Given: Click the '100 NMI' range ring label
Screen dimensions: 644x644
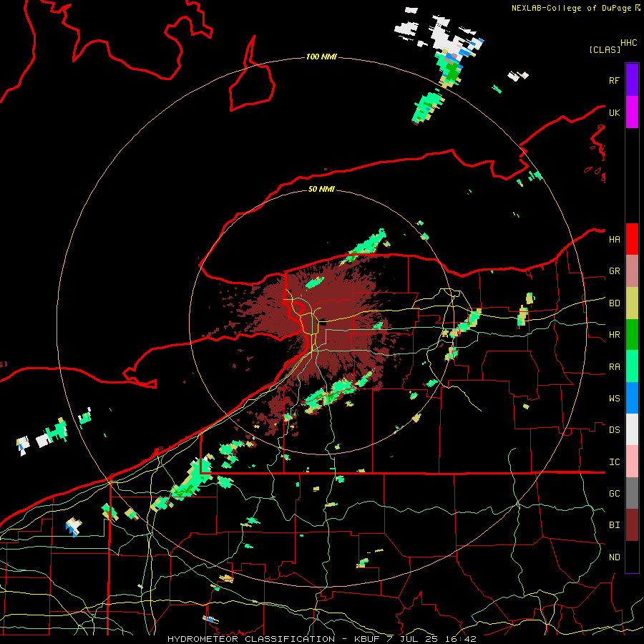Looking at the screenshot, I should [321, 57].
